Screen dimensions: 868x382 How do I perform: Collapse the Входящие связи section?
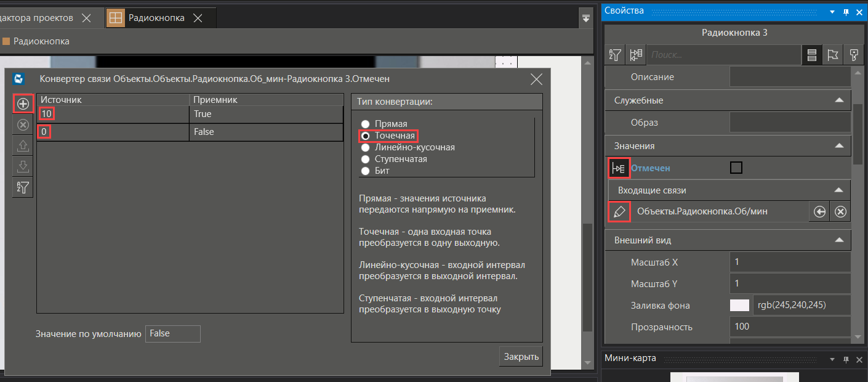click(x=838, y=190)
